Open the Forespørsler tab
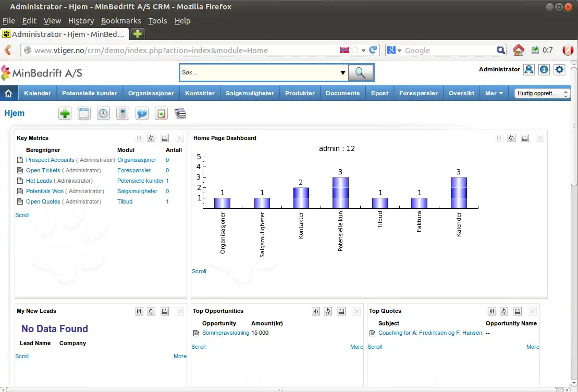Image resolution: width=578 pixels, height=392 pixels. click(x=419, y=94)
